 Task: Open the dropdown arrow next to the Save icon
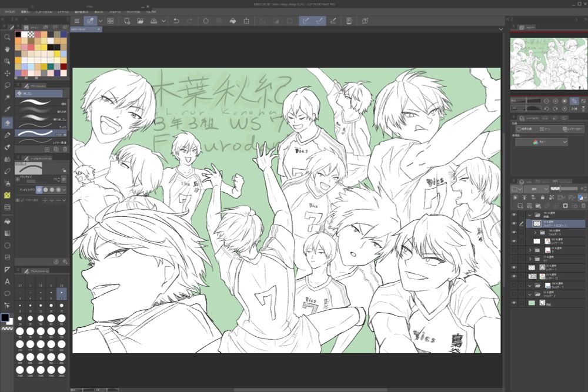point(163,21)
